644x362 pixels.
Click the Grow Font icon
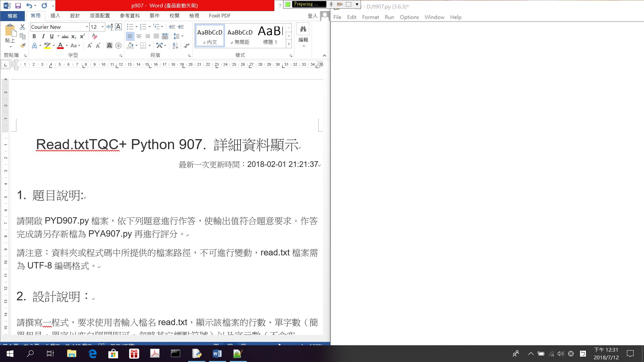[x=90, y=45]
